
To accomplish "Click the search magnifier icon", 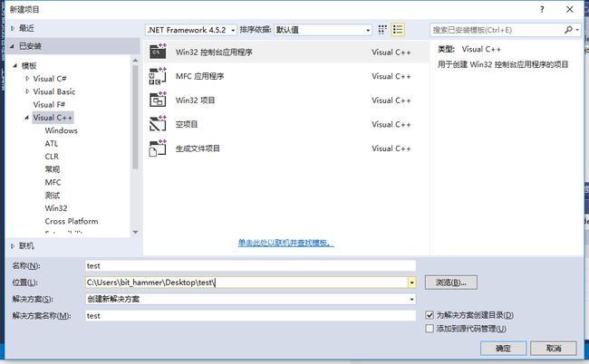I will [x=568, y=30].
